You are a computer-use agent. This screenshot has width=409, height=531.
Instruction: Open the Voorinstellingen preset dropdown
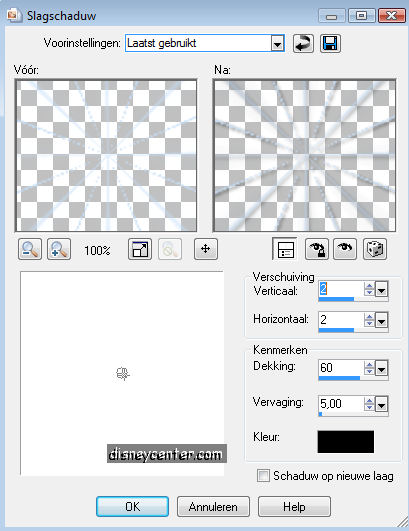277,44
